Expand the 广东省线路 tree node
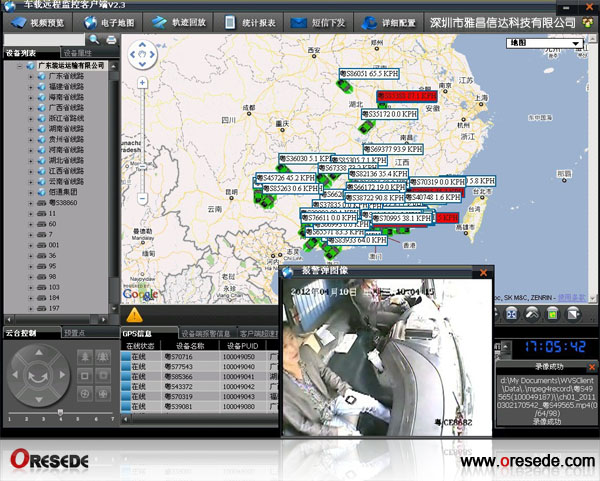Viewport: 600px width, 481px height. point(32,76)
